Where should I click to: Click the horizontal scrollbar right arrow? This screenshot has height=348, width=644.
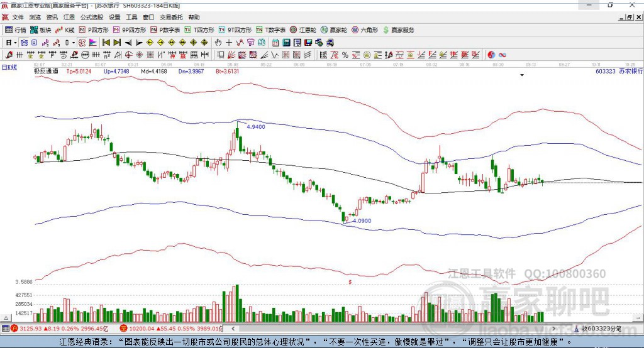click(553, 329)
